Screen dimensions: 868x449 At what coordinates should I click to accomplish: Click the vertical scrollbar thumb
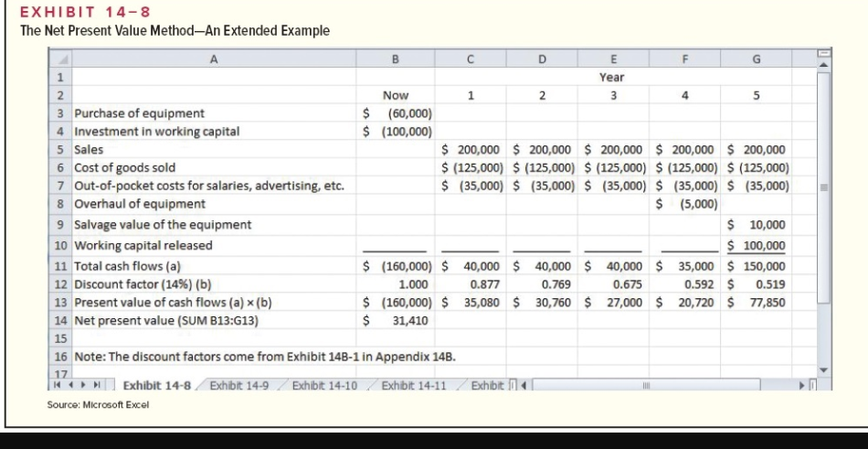point(824,187)
